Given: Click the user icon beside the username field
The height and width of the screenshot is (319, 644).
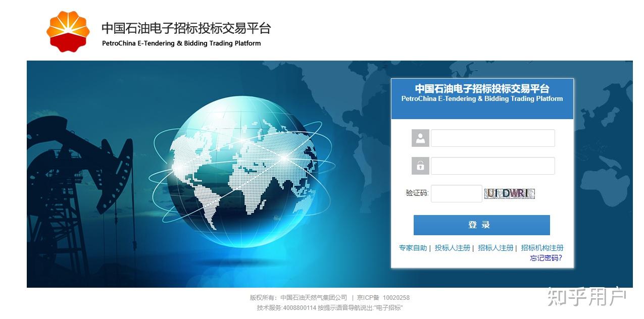Looking at the screenshot, I should click(x=420, y=138).
